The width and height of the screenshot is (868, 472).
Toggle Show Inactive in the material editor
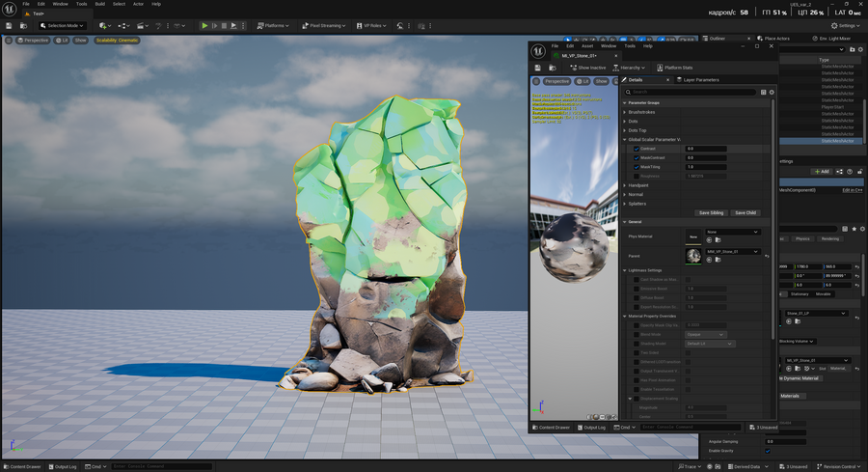click(x=587, y=68)
